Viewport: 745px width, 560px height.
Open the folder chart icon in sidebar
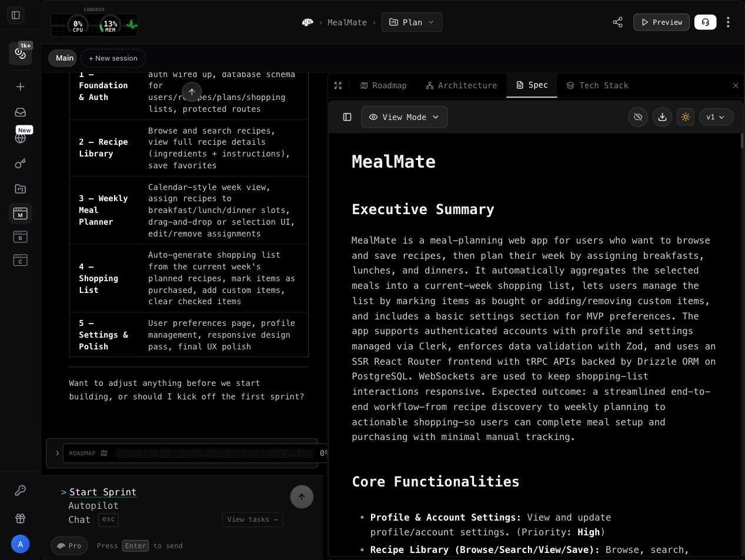tap(20, 189)
